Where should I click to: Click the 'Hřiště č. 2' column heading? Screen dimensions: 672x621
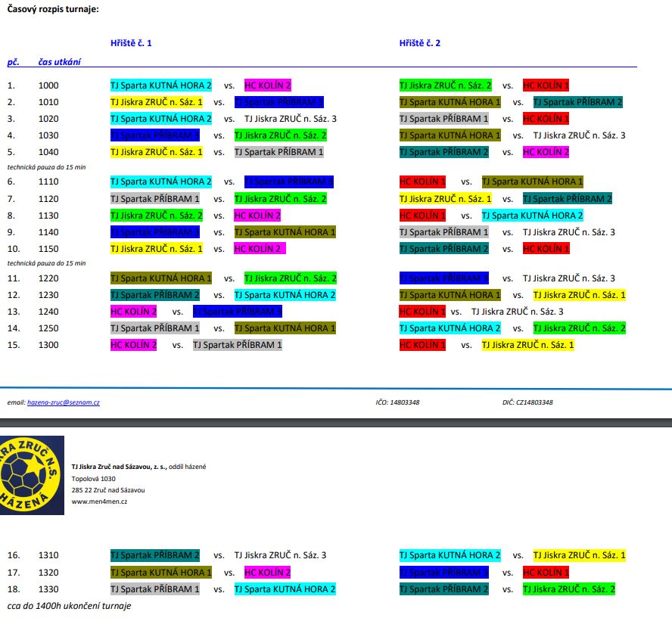pyautogui.click(x=420, y=43)
